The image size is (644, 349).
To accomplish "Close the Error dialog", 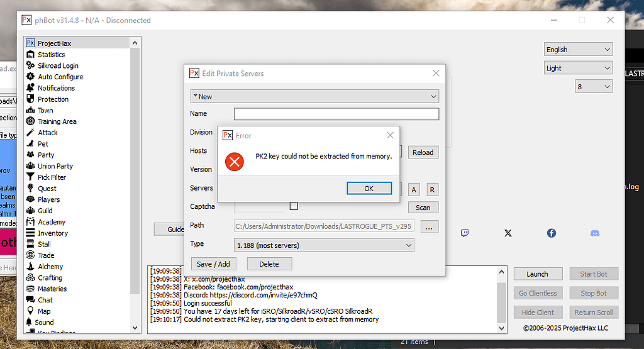I will (390, 135).
